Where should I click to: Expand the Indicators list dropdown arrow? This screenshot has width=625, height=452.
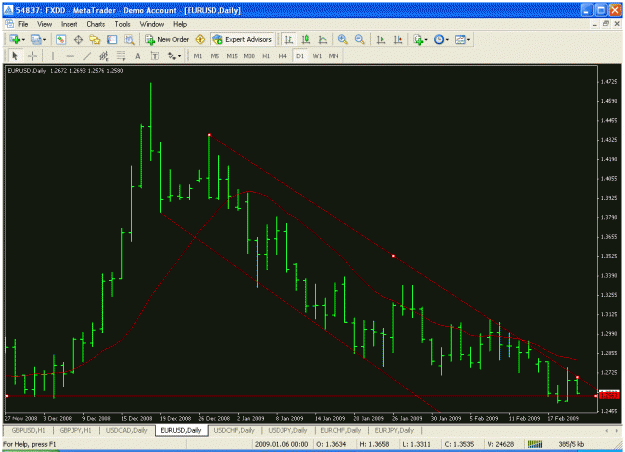point(426,39)
